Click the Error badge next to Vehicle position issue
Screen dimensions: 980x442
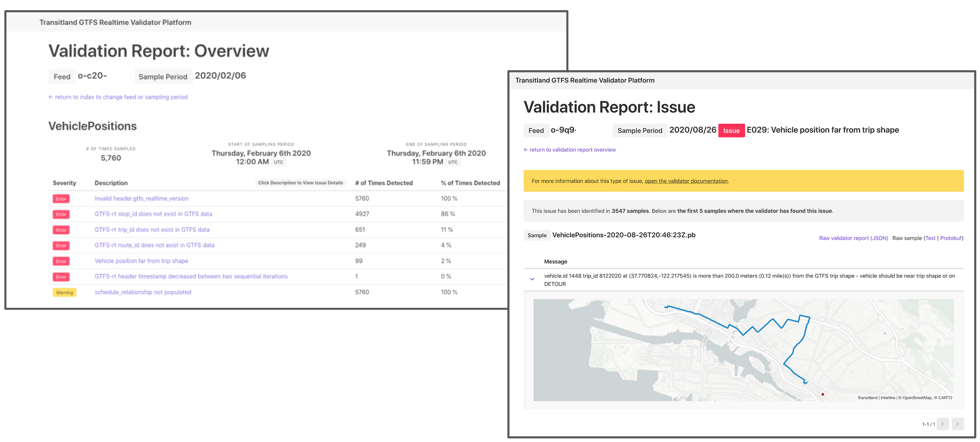click(61, 261)
